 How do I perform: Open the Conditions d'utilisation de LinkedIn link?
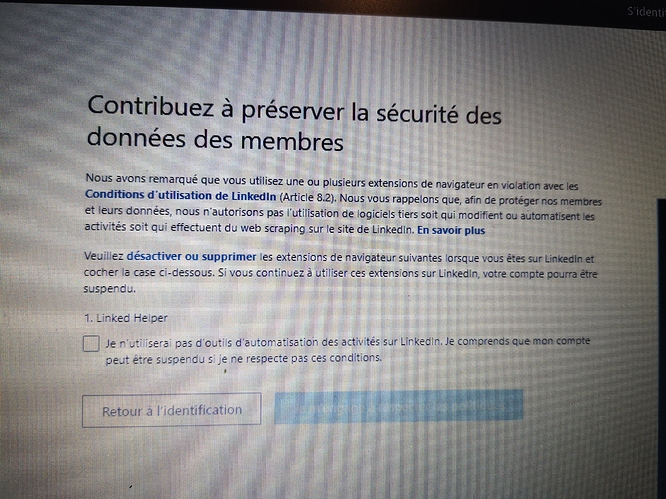[181, 195]
